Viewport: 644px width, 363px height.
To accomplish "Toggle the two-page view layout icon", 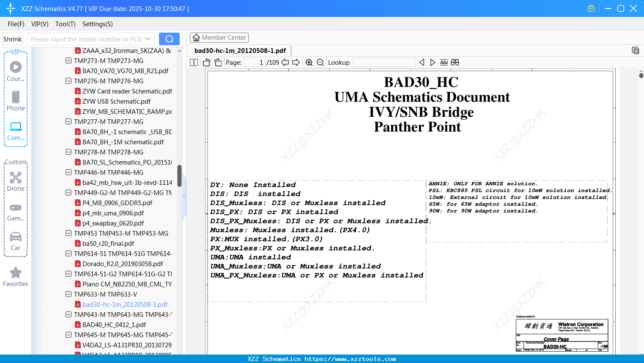I will 194,63.
